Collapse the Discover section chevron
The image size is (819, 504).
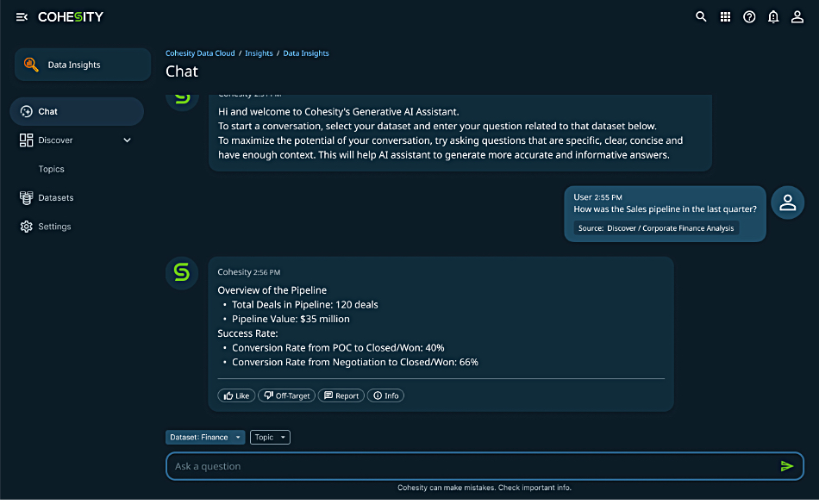[127, 140]
